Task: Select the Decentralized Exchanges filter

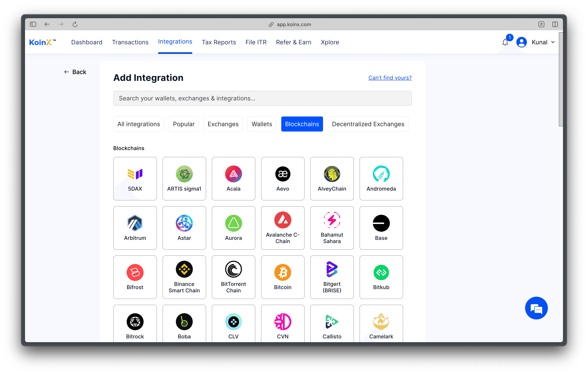Action: [x=368, y=124]
